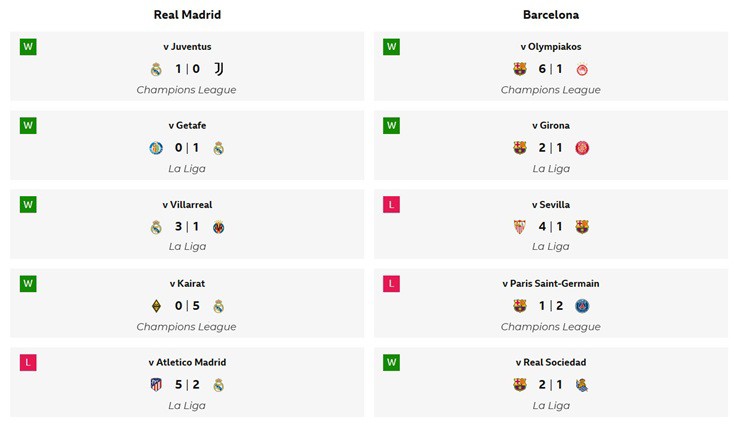Click the Olympiakos match 6 | 1 score
Viewport: 740px width, 424px height.
[550, 69]
